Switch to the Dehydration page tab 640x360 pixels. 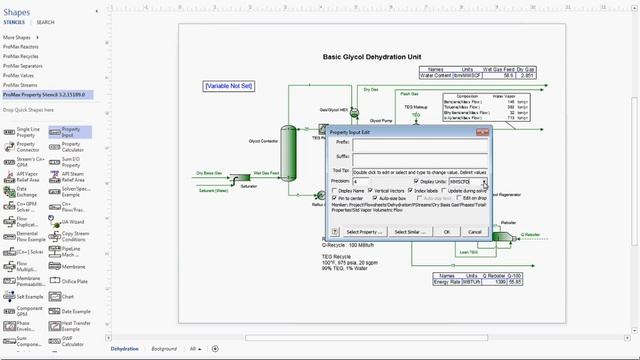(124, 349)
